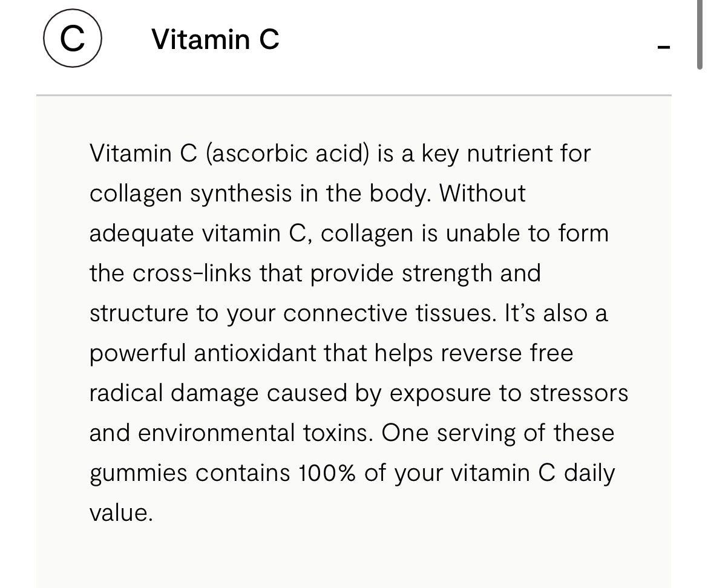Click the final word "value."

pyautogui.click(x=121, y=512)
